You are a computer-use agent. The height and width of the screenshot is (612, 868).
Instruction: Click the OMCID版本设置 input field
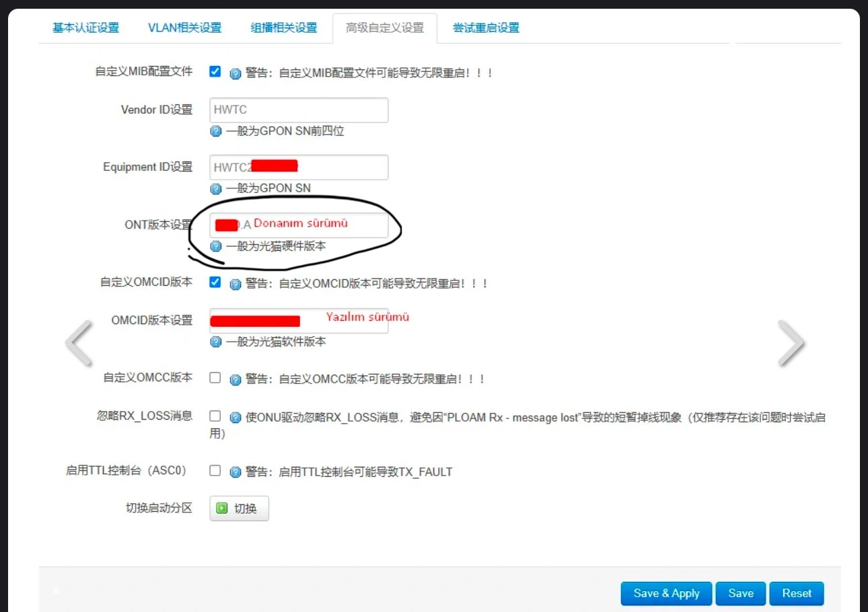pyautogui.click(x=299, y=320)
